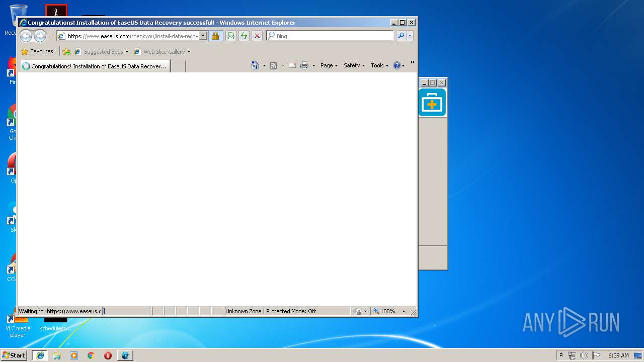Add page to Favorites bar star icon
Image resolution: width=644 pixels, height=362 pixels.
click(66, 51)
